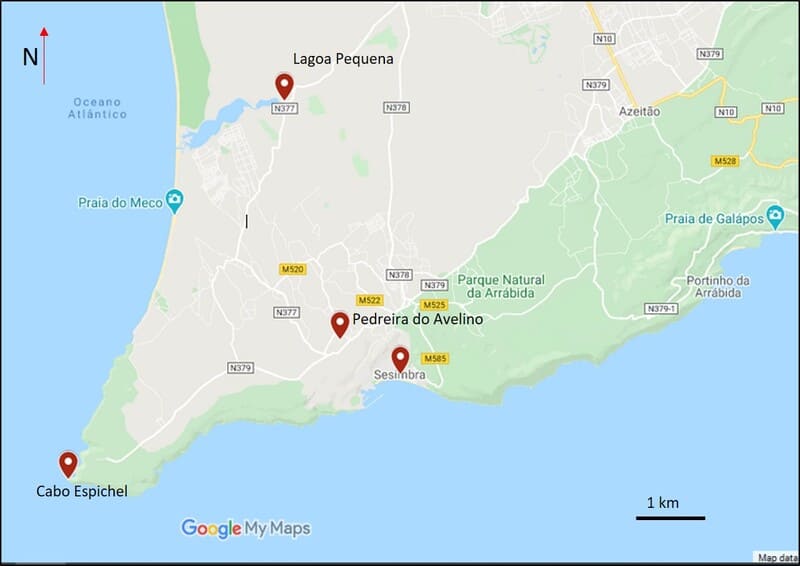Image resolution: width=800 pixels, height=566 pixels.
Task: Click the 1 km scale bar
Action: tap(670, 518)
